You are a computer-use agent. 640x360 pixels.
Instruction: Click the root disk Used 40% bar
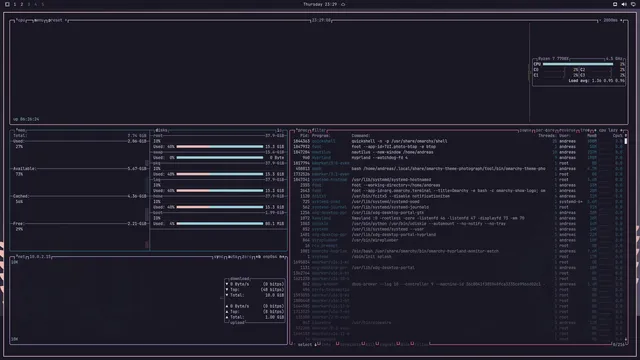pos(220,147)
